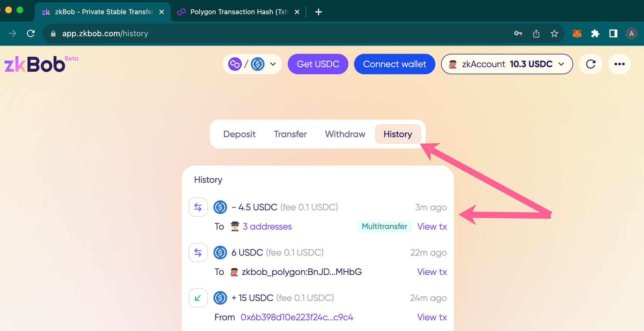
Task: Click the browser reload button
Action: (x=31, y=33)
